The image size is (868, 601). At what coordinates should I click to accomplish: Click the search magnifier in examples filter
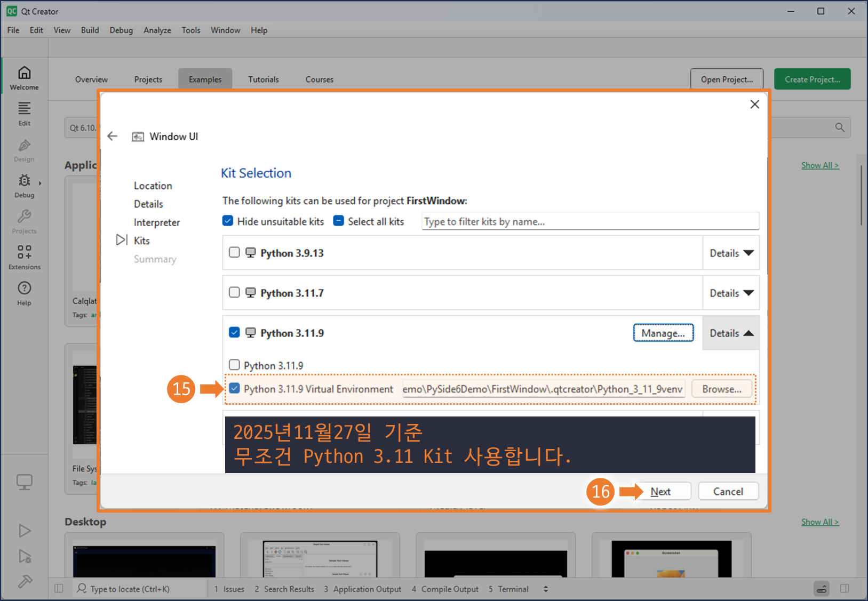pos(840,127)
